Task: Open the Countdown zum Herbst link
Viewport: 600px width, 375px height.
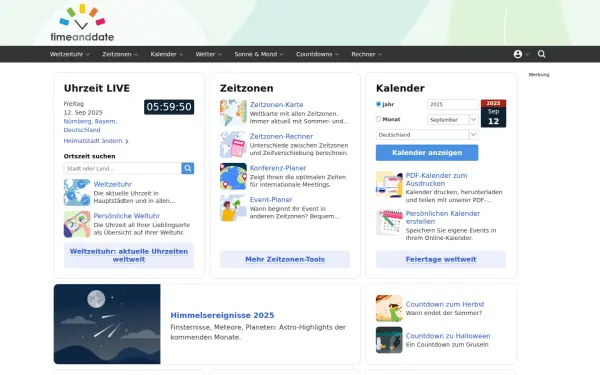Action: click(x=445, y=304)
